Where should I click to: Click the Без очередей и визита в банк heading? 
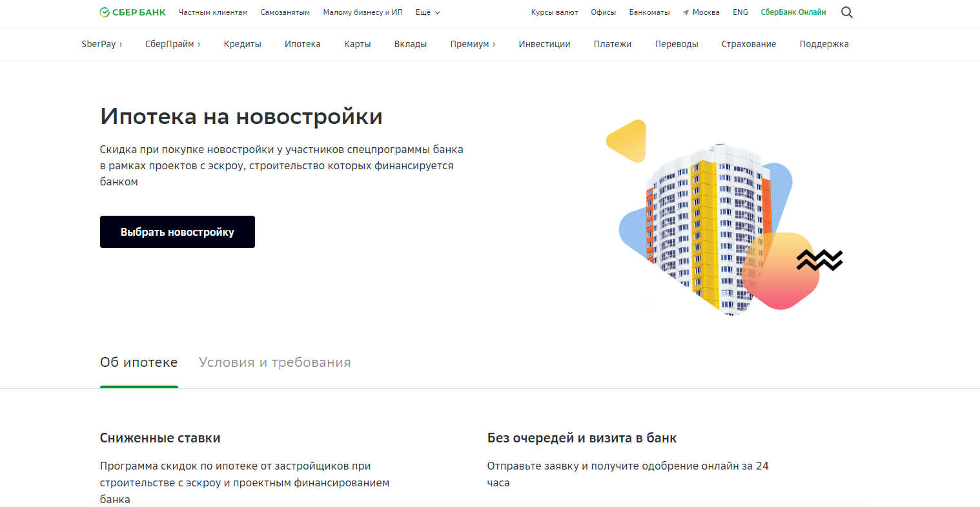point(582,438)
